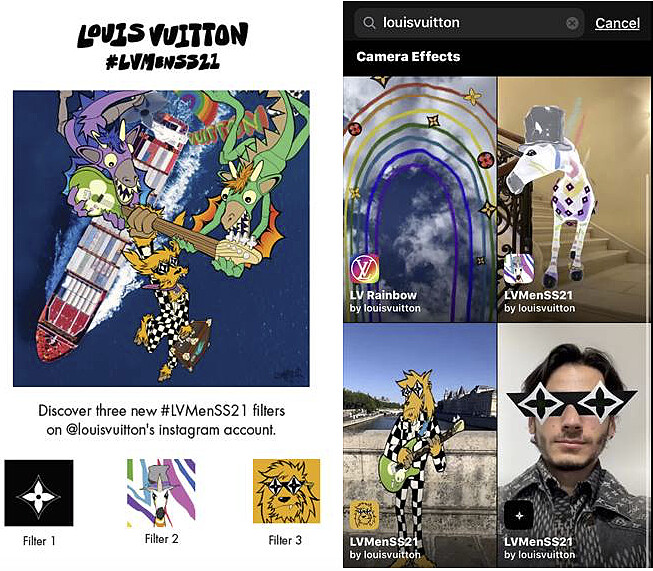Clear the louisvuitton search text
This screenshot has width=653, height=571.
coord(572,23)
